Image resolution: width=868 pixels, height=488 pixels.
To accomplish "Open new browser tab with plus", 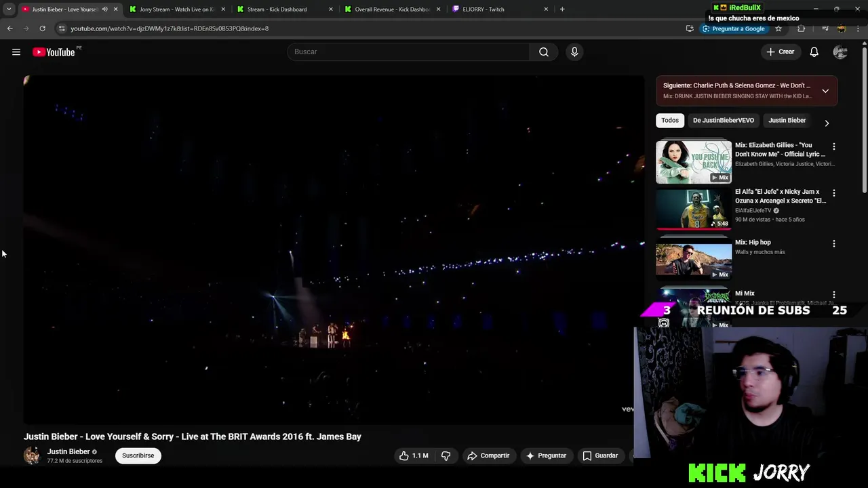I will pyautogui.click(x=562, y=9).
